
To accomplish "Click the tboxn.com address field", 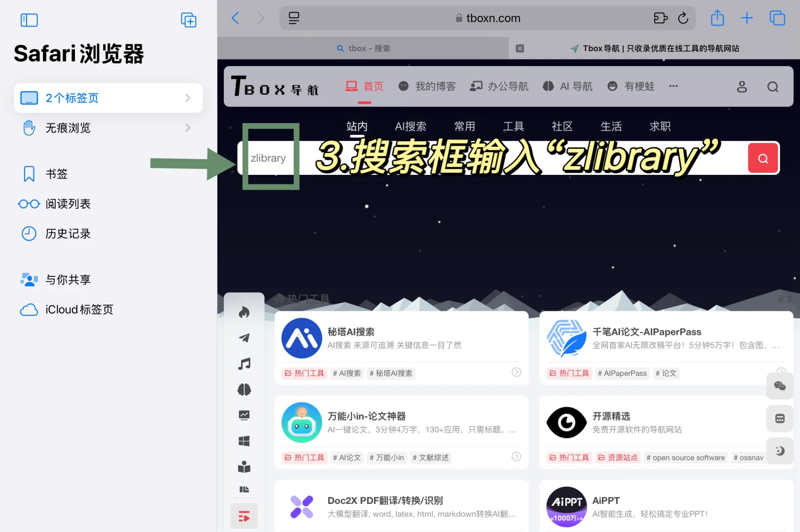I will click(487, 18).
